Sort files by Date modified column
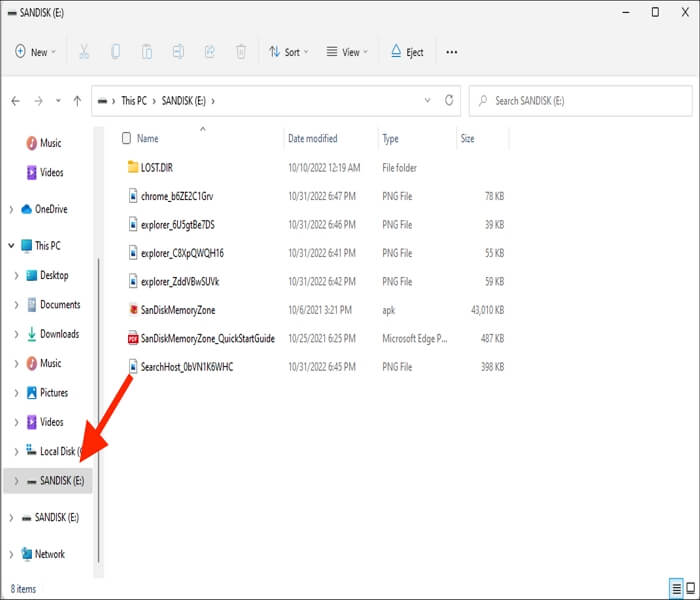Viewport: 700px width, 600px height. 312,139
